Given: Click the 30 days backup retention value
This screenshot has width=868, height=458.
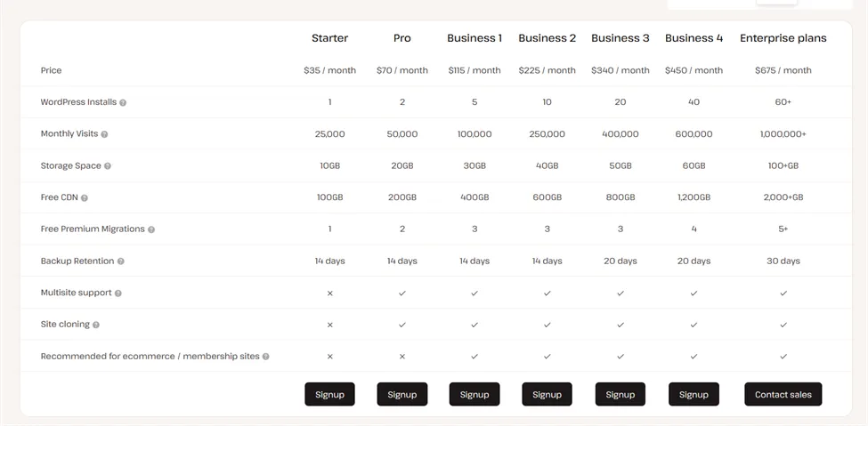Looking at the screenshot, I should click(783, 261).
